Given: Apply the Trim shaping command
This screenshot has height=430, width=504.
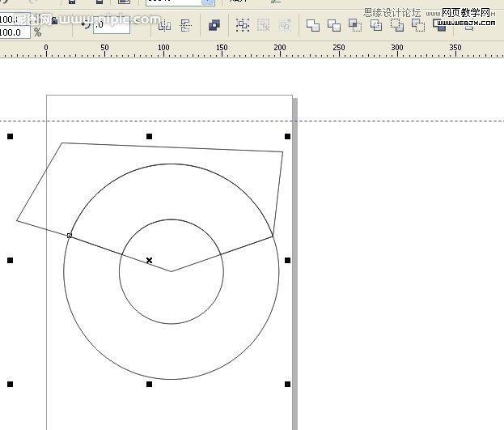Looking at the screenshot, I should [x=334, y=25].
